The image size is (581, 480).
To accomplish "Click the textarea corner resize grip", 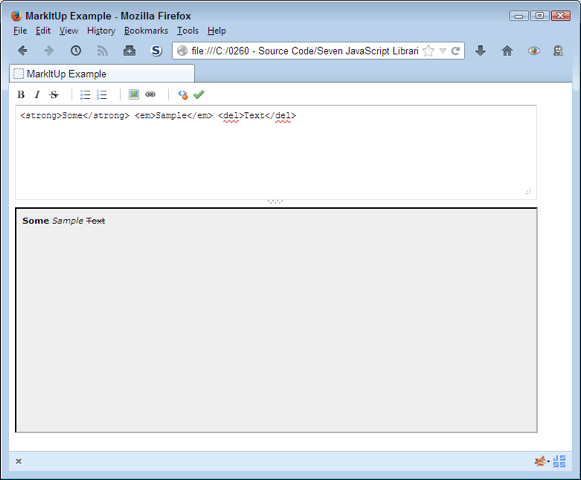I will [x=528, y=191].
